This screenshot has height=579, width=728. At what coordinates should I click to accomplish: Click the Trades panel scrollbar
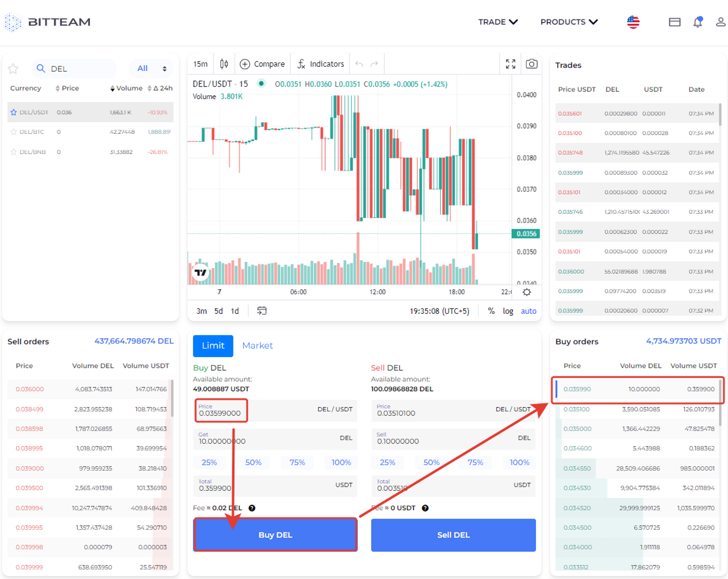tap(720, 115)
